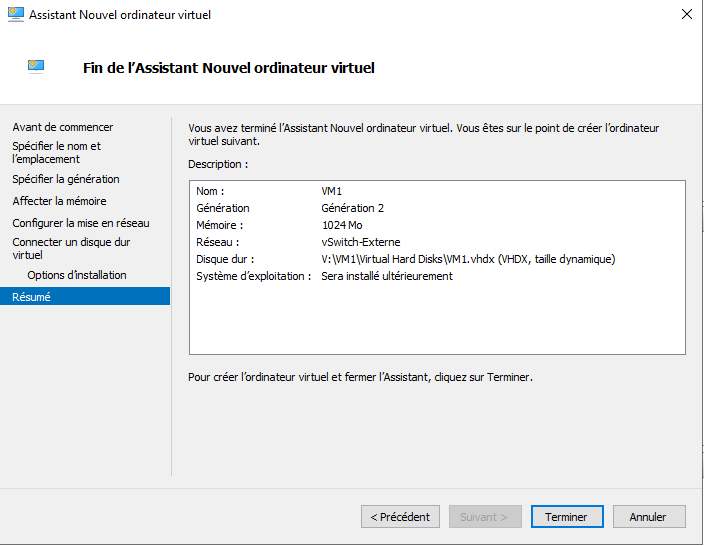Open the Options d'installation sub-step

click(x=77, y=275)
